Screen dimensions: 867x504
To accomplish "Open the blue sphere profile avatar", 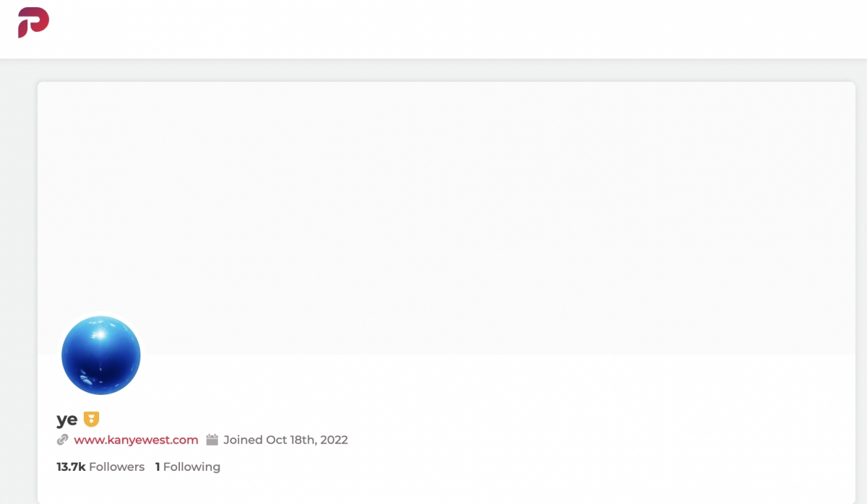I will tap(101, 355).
